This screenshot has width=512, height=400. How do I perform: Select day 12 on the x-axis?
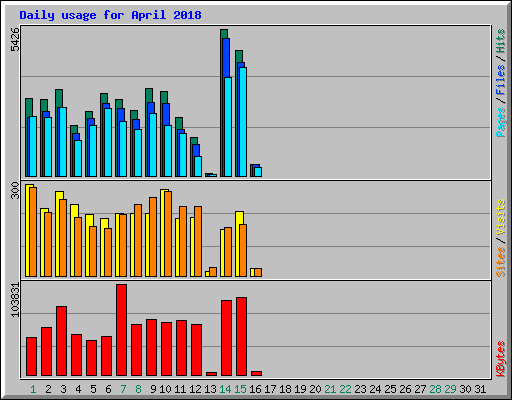(x=195, y=389)
